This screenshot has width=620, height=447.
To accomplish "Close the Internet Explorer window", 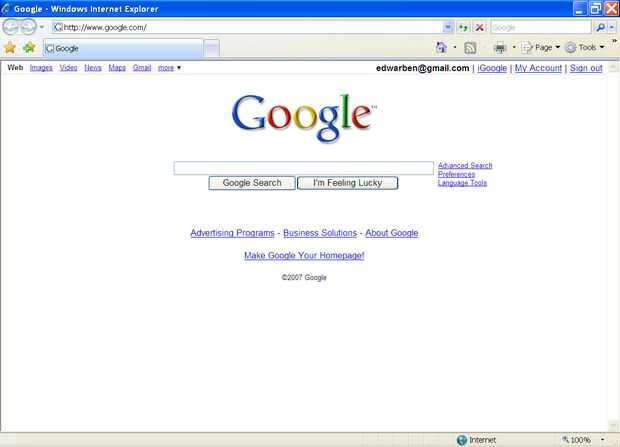I will [611, 8].
